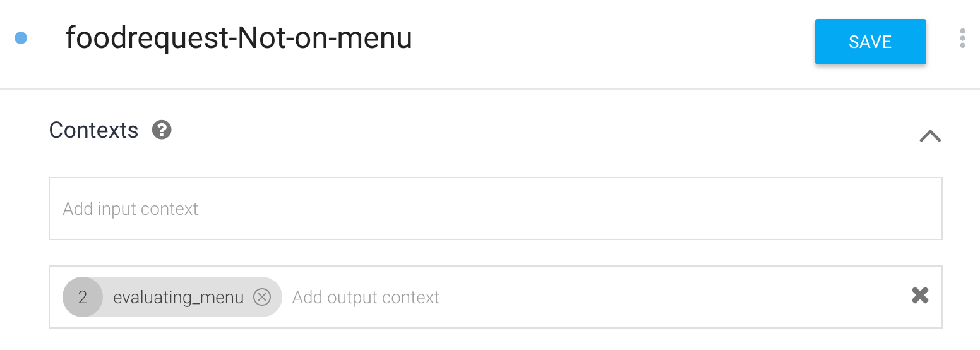980x350 pixels.
Task: Focus the Add output context placeholder
Action: (x=366, y=298)
